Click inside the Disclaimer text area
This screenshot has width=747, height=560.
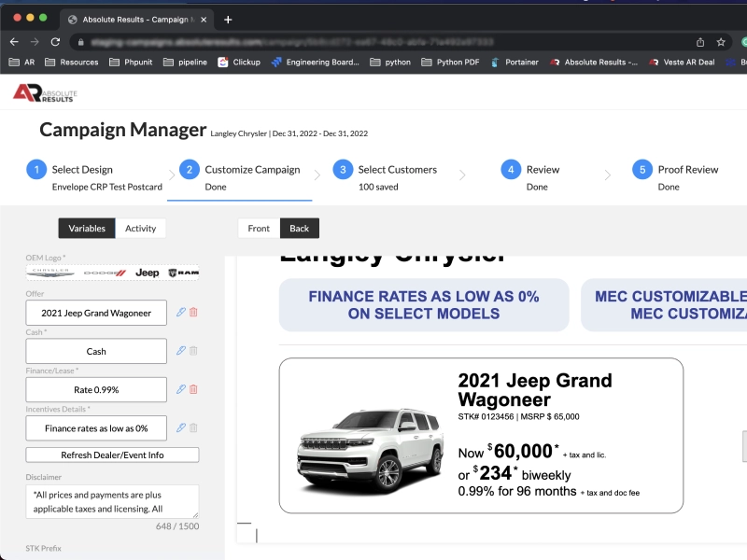click(x=112, y=502)
